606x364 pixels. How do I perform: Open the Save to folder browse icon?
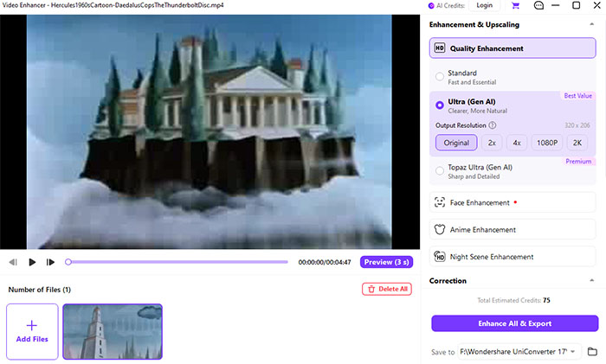point(592,351)
